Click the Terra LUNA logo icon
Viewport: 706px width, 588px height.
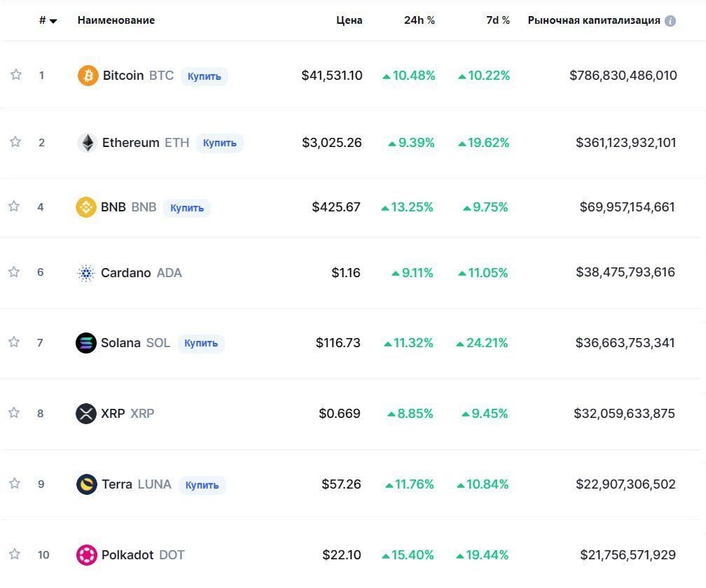click(x=86, y=484)
